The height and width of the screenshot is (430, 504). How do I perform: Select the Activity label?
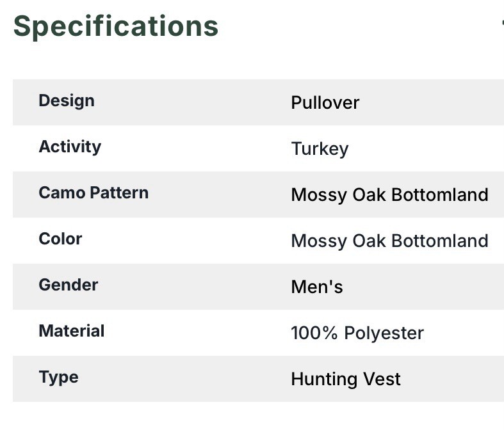70,147
